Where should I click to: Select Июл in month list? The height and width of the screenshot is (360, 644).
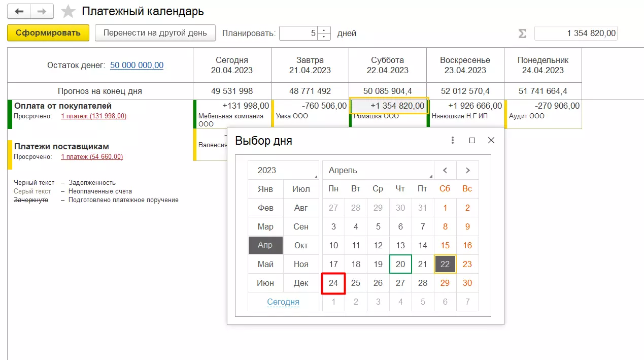pos(301,189)
